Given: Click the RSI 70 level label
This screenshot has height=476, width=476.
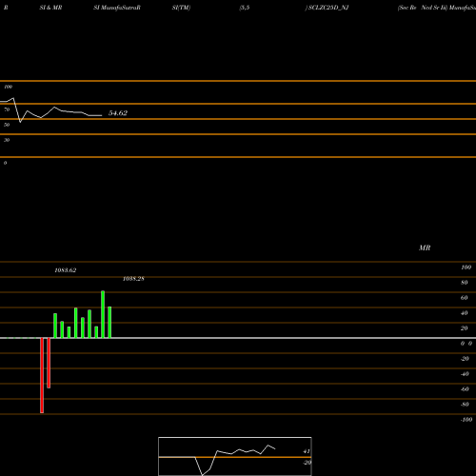Looking at the screenshot, I should coord(7,109).
